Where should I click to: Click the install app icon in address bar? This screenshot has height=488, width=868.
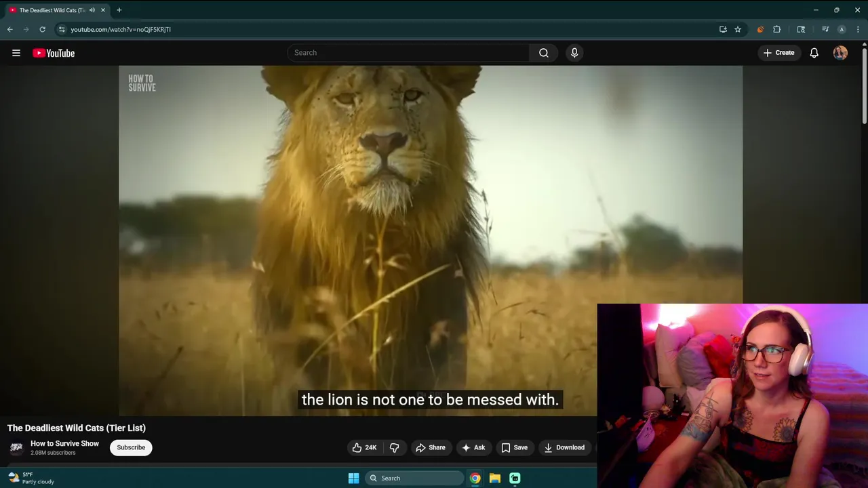[723, 29]
